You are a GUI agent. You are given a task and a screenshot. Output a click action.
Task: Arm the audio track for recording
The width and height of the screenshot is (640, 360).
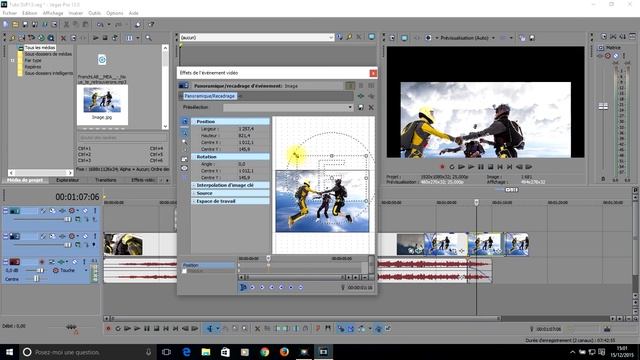(42, 262)
